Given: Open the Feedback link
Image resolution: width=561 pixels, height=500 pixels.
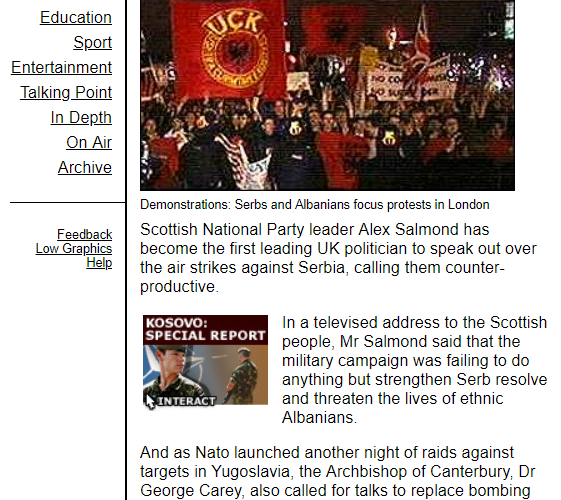Looking at the screenshot, I should [x=85, y=235].
